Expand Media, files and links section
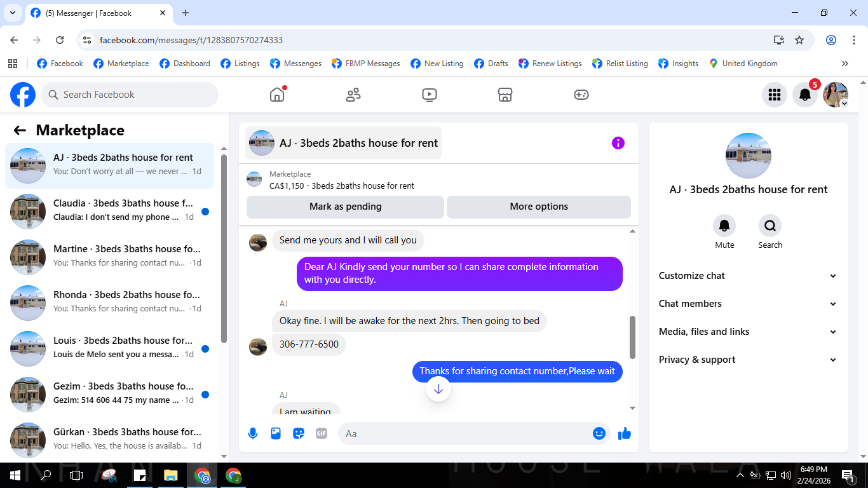Image resolution: width=868 pixels, height=488 pixels. coord(748,332)
